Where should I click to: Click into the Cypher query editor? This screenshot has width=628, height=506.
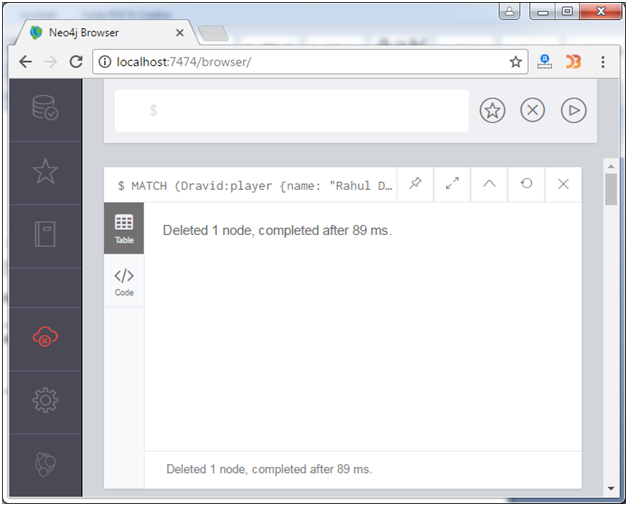click(292, 111)
